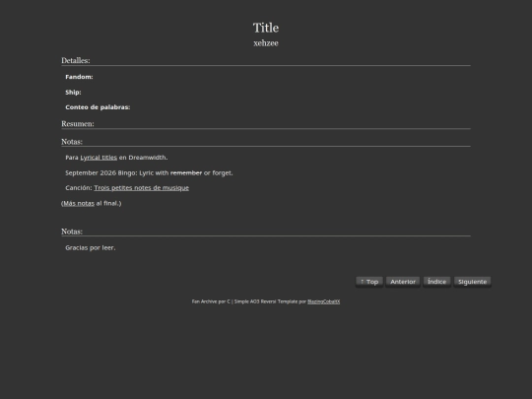Open the Índice button
This screenshot has width=532, height=399.
tap(437, 282)
